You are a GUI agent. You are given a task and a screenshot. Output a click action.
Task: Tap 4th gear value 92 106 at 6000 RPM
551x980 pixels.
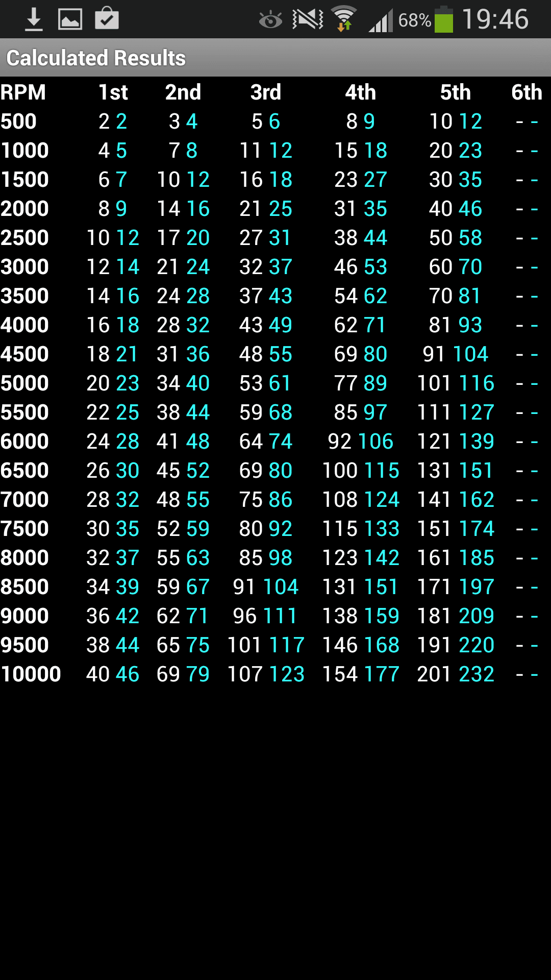(x=361, y=442)
